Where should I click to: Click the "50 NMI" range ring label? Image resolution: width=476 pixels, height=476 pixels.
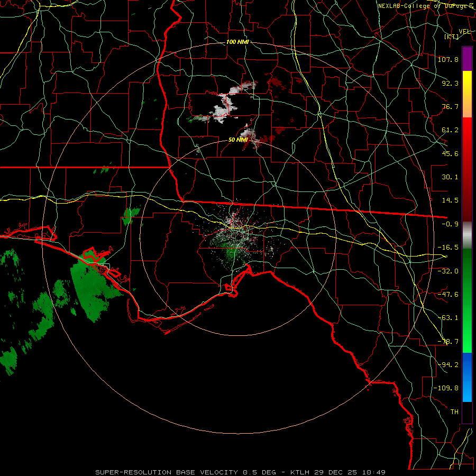click(x=238, y=140)
